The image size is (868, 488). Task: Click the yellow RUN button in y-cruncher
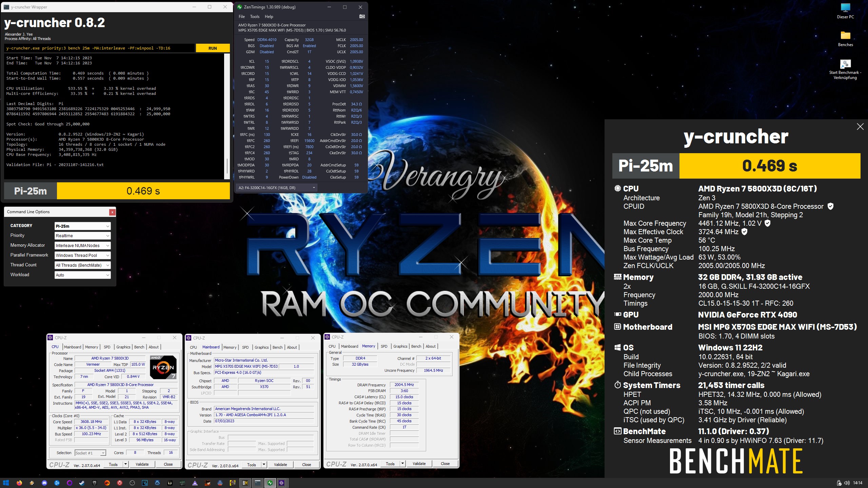(213, 48)
